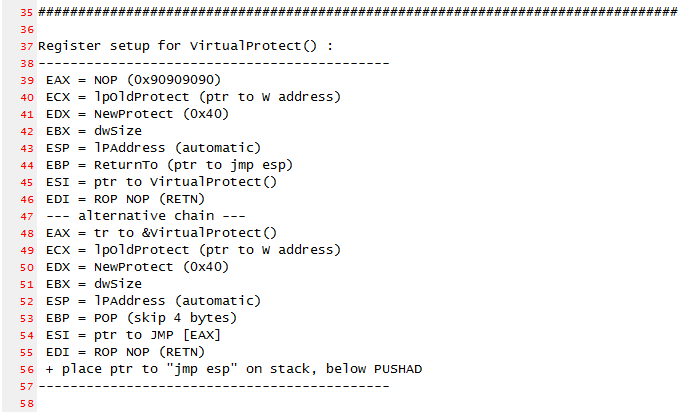689x412 pixels.
Task: Click line number 56 in the gutter
Action: tap(26, 370)
